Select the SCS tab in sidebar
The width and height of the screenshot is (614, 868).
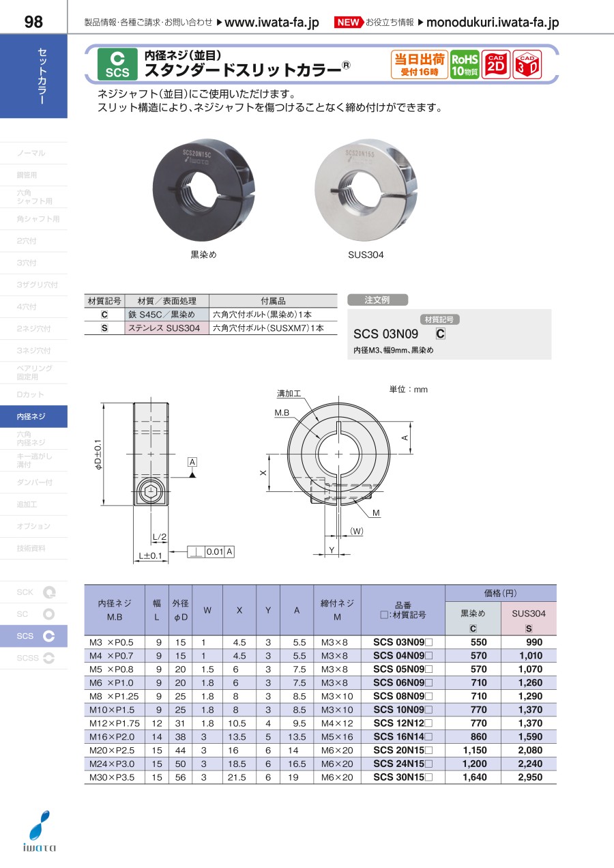(33, 636)
